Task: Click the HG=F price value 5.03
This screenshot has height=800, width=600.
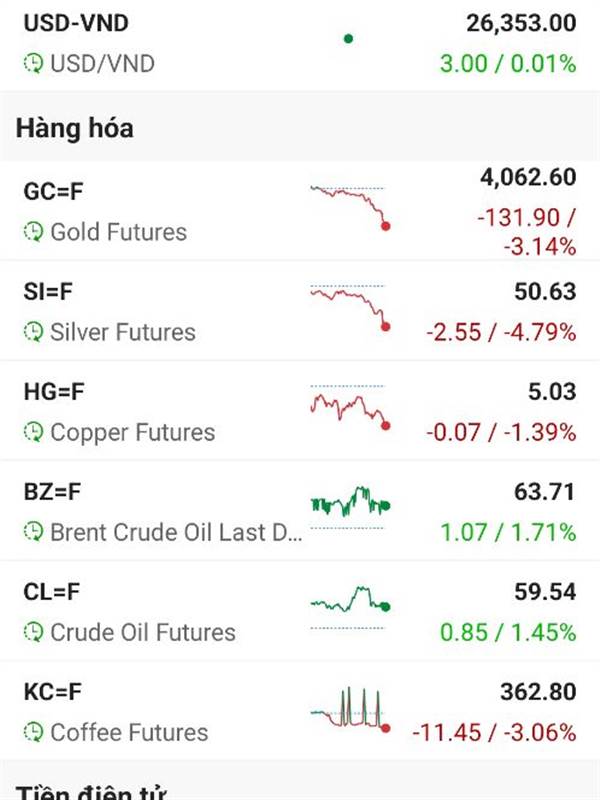Action: pos(552,391)
